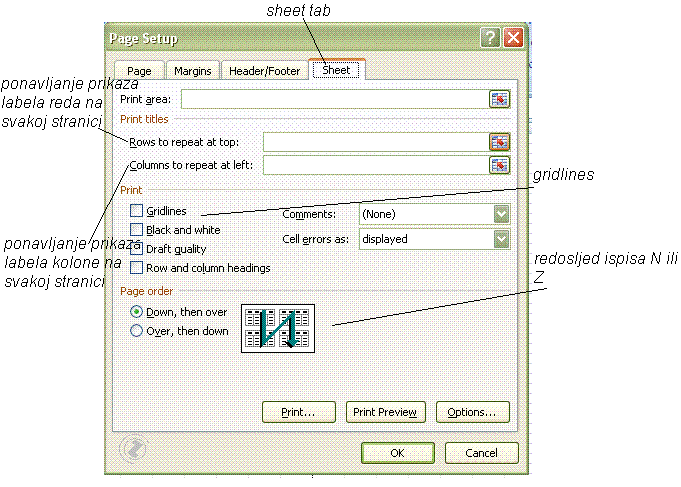Viewport: 681px width, 487px height.
Task: Enable the Gridlines checkbox
Action: [136, 212]
